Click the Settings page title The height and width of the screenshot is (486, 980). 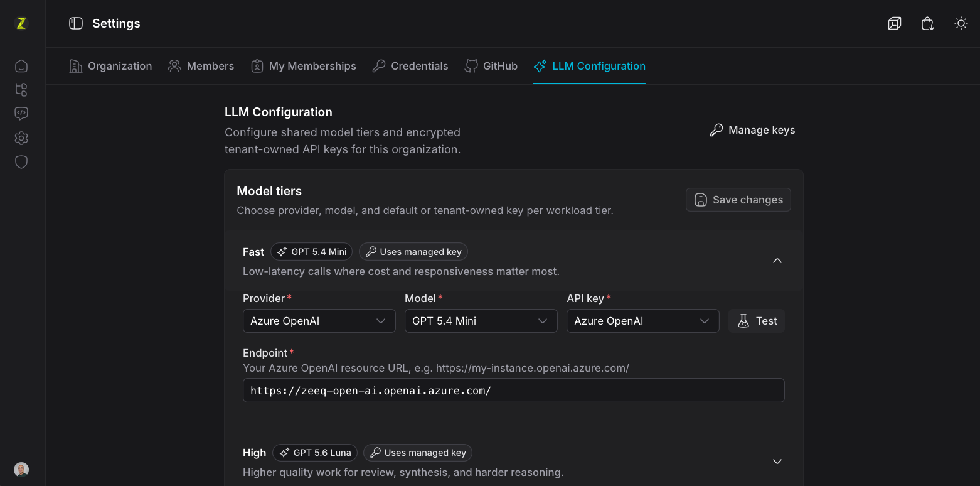116,23
